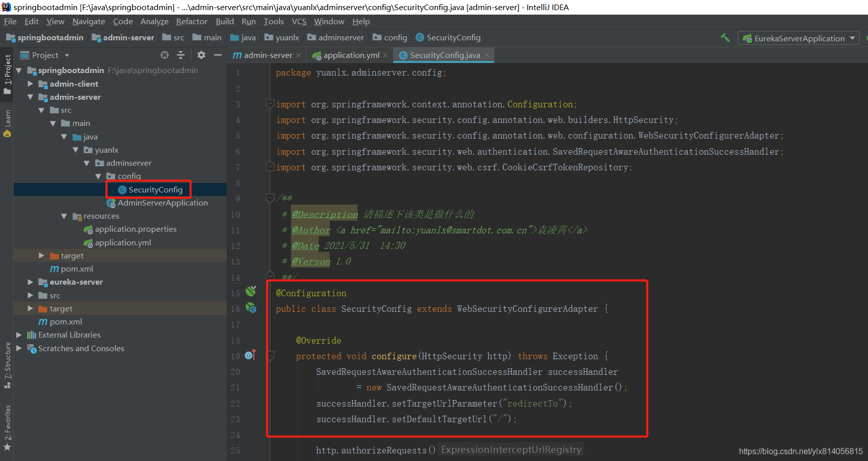
Task: Switch to the admin-server editor tab
Action: pyautogui.click(x=267, y=55)
